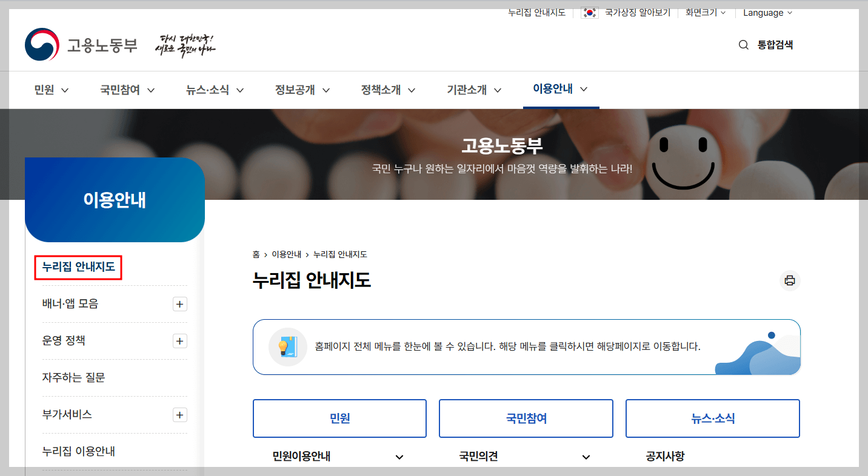Expand the 부가서비스 sidebar section
868x476 pixels.
[x=179, y=415]
